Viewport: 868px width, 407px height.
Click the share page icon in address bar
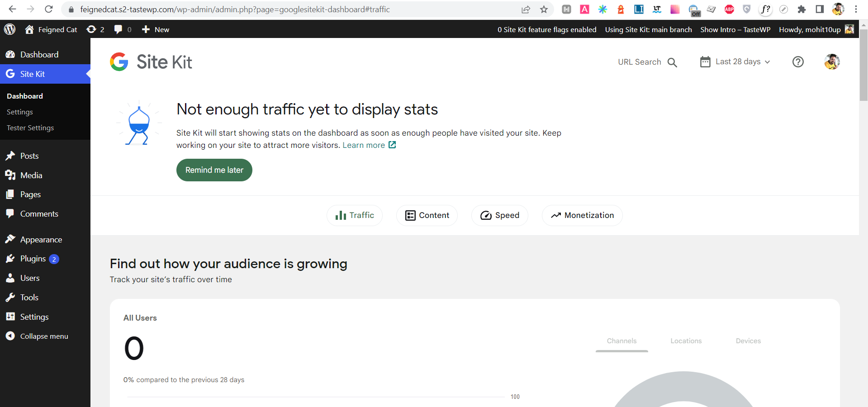click(x=526, y=9)
